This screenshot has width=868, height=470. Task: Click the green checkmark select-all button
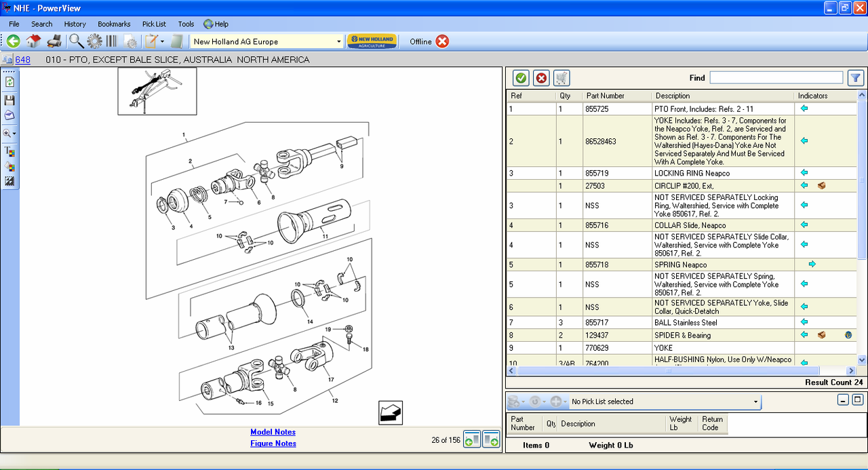pyautogui.click(x=521, y=78)
